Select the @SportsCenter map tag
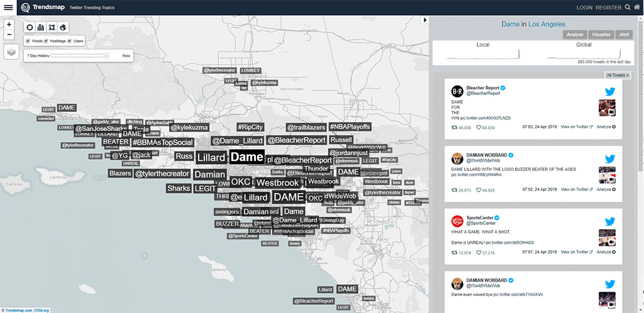Viewport: 644px width, 313px height. pos(243,236)
